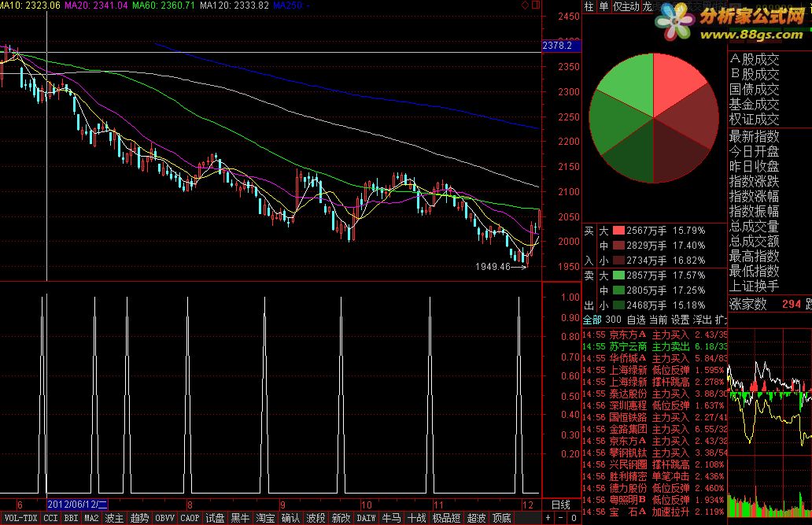Image resolution: width=812 pixels, height=525 pixels.
Task: Select the 超波 indicator tab
Action: pyautogui.click(x=477, y=518)
